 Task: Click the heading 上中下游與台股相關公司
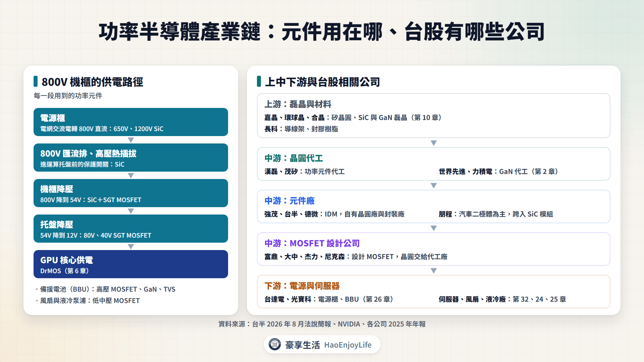(322, 82)
